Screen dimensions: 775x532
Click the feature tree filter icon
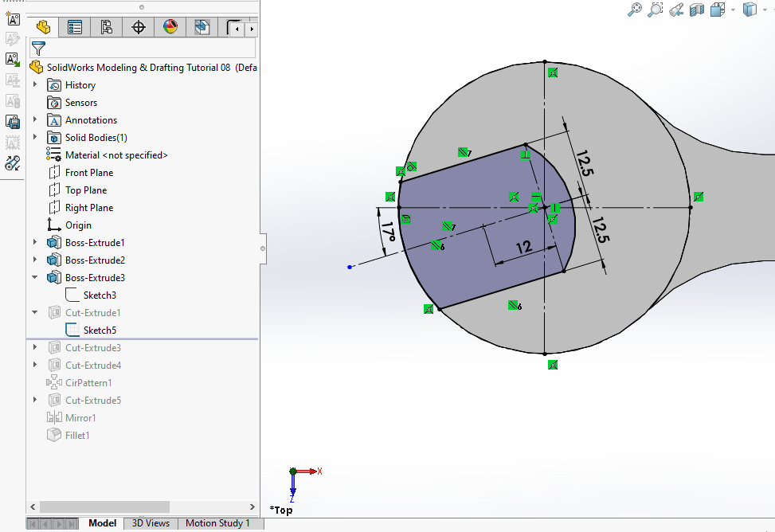(x=38, y=49)
